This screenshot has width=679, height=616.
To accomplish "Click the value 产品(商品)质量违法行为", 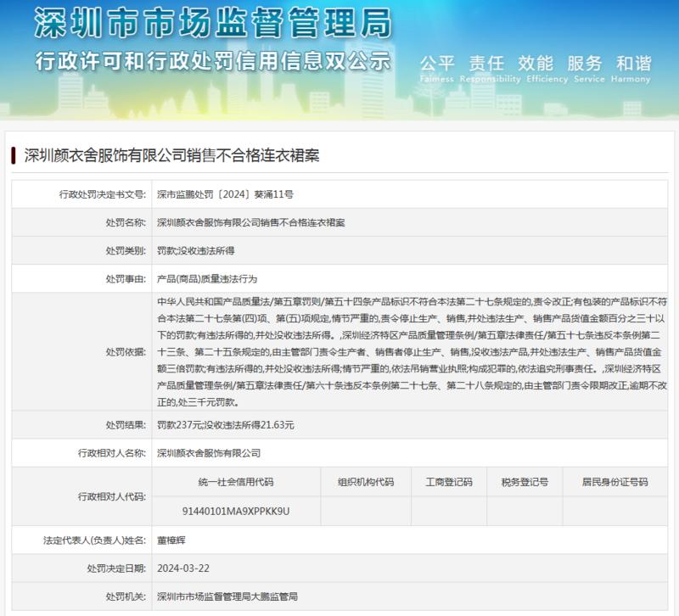I will [x=207, y=279].
